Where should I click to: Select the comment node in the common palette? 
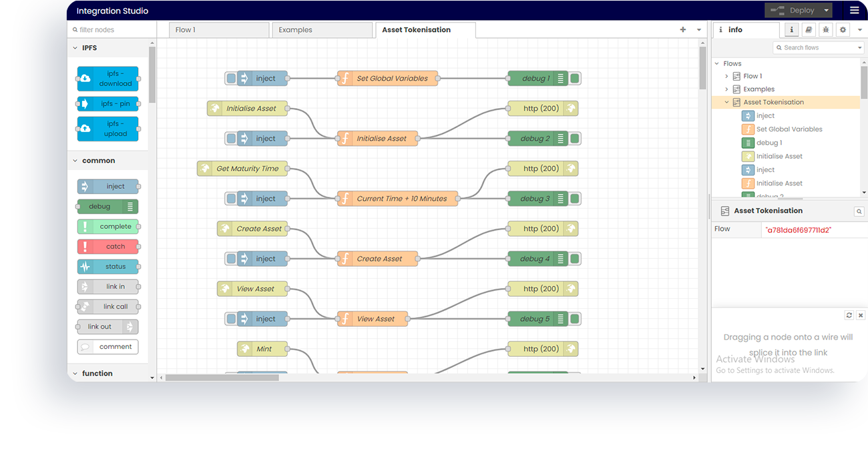tap(107, 346)
